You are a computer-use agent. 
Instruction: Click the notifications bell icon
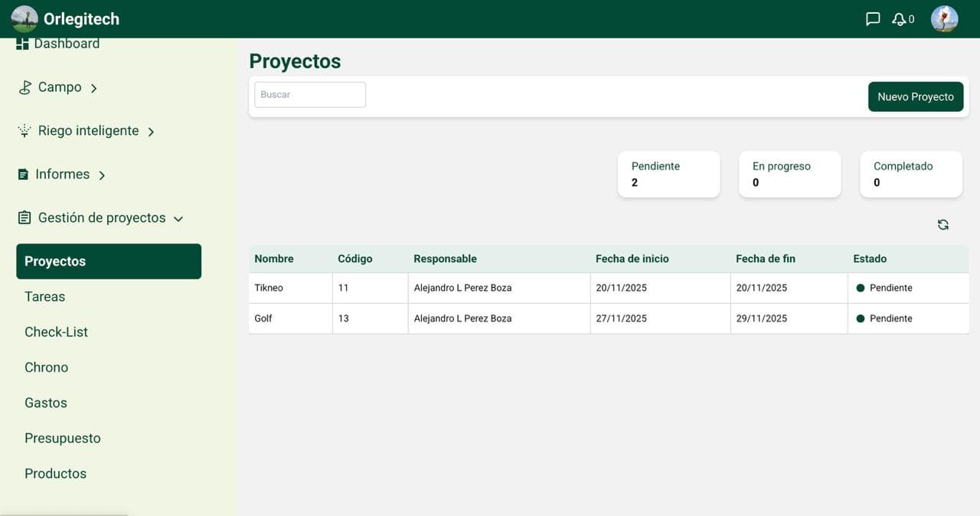pyautogui.click(x=898, y=18)
